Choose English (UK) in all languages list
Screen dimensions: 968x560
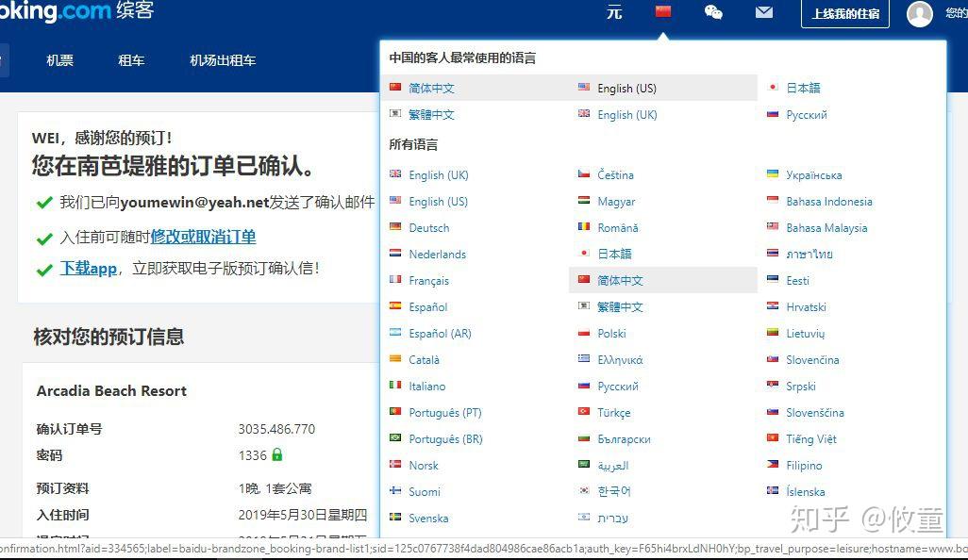coord(439,175)
